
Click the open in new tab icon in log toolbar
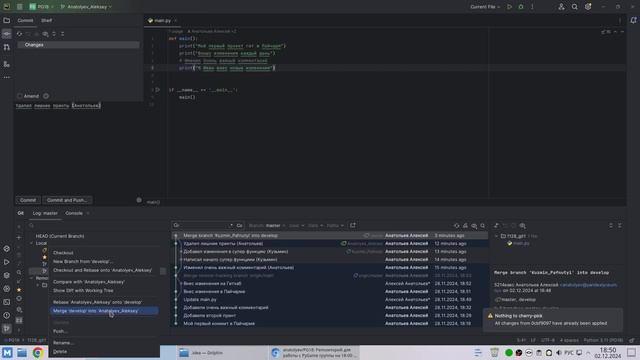tap(353, 225)
